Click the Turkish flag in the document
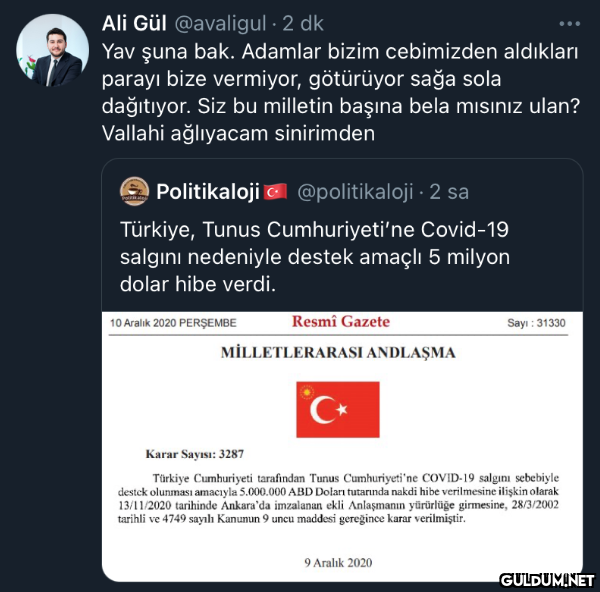Image resolution: width=600 pixels, height=592 pixels. pos(338,409)
